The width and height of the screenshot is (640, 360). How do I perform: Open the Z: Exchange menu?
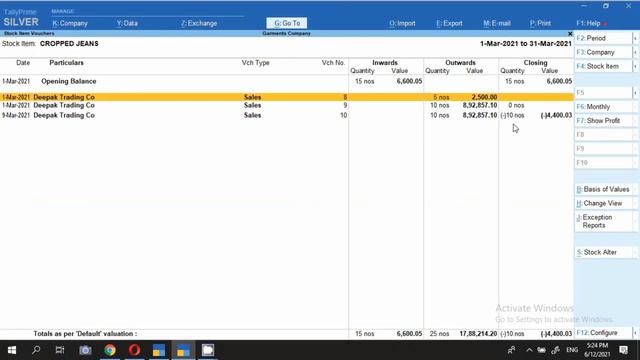coord(199,23)
